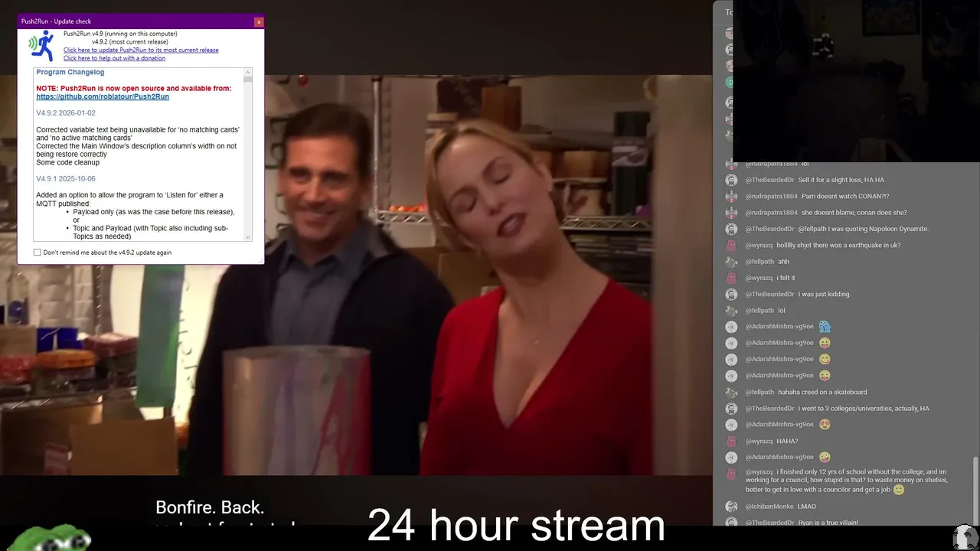980x551 pixels.
Task: Click IchibanMonke avatar beside 'LMAO'
Action: pyautogui.click(x=731, y=507)
